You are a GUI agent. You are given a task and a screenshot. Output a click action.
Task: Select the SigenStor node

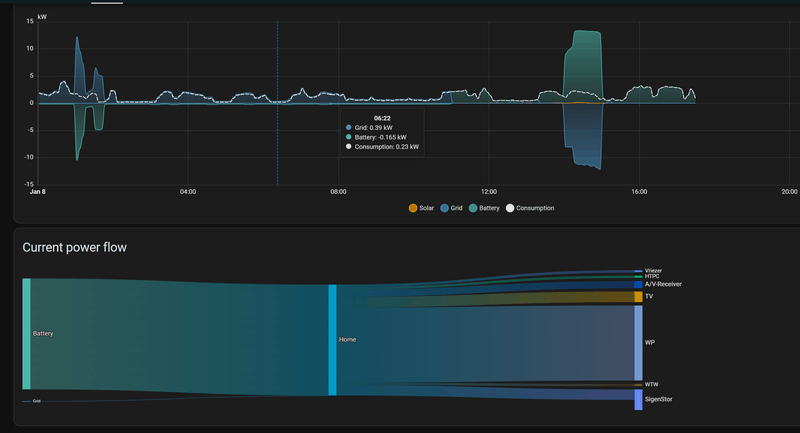pyautogui.click(x=638, y=399)
